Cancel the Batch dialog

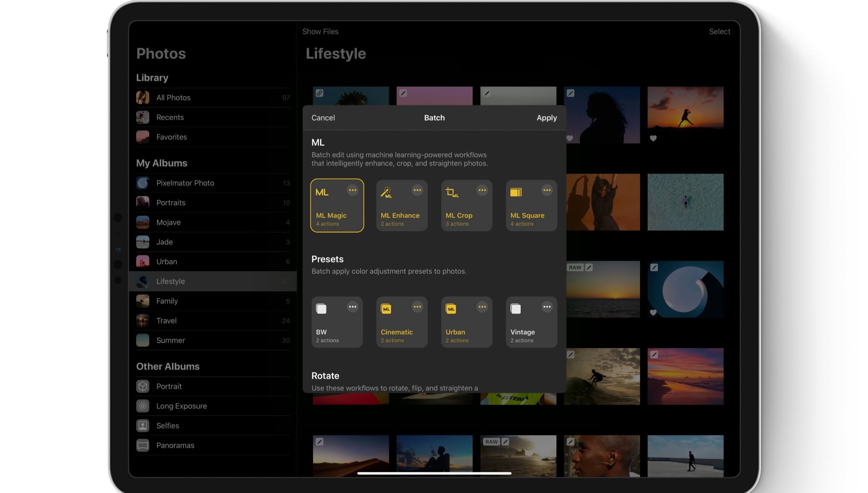(x=323, y=118)
